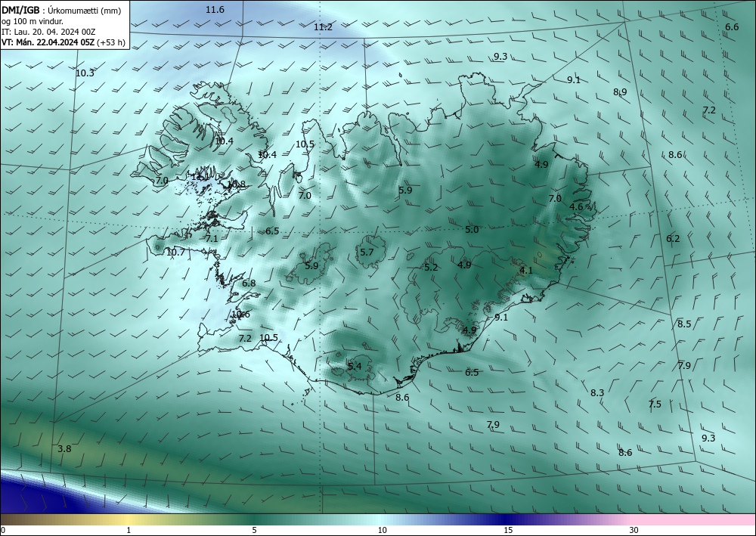Click the 'VT: Mán. 22.04.2024 05Z' valid time line
The image size is (756, 536).
point(48,42)
